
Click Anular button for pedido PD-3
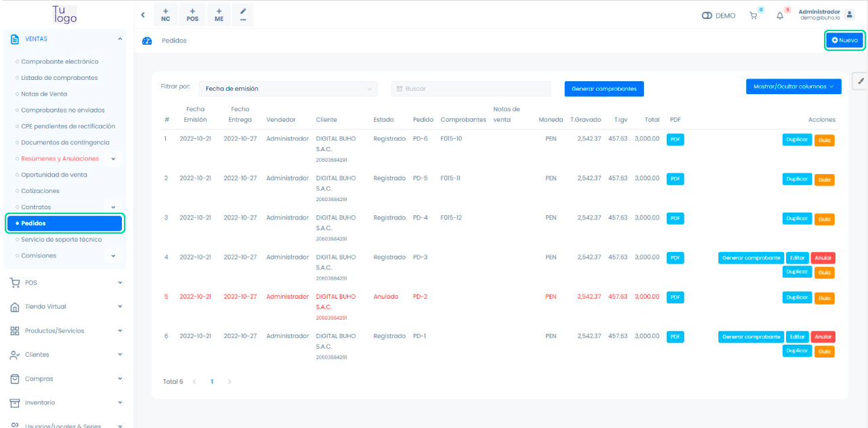pyautogui.click(x=823, y=258)
